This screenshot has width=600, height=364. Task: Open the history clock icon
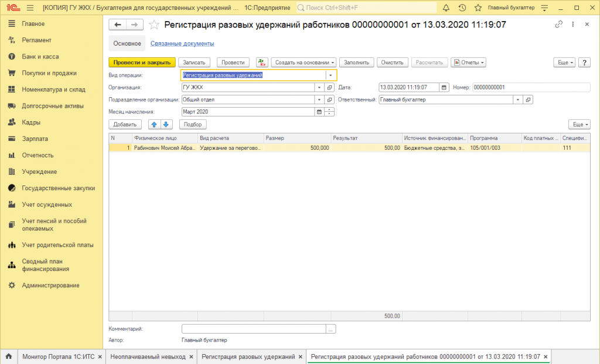point(462,8)
